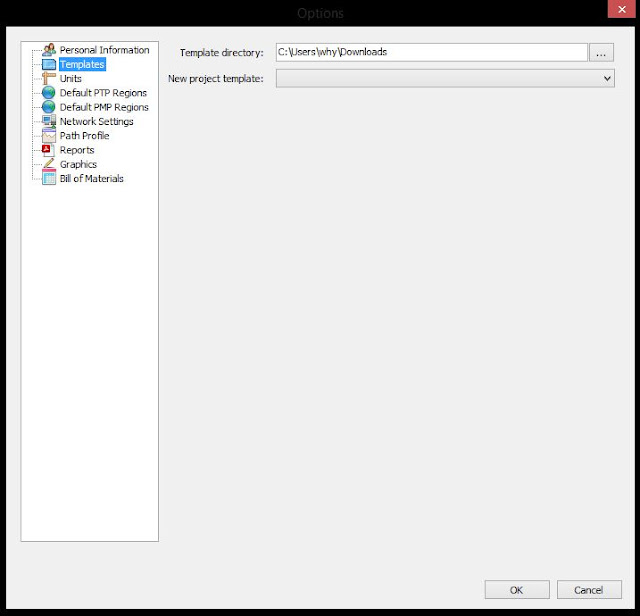
Task: Switch to the Graphics options
Action: [x=78, y=164]
